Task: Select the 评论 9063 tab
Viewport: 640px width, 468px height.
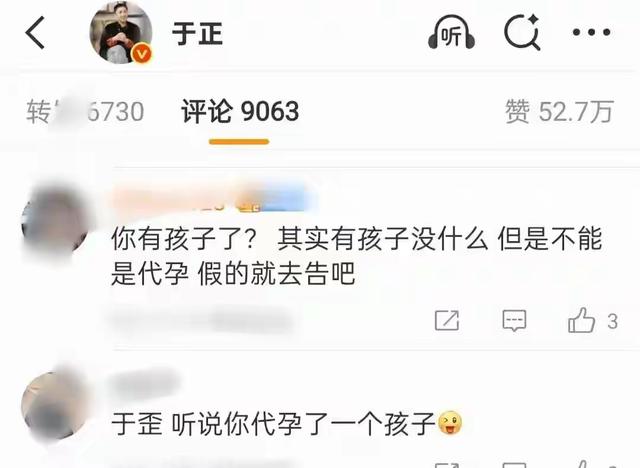Action: pos(240,111)
